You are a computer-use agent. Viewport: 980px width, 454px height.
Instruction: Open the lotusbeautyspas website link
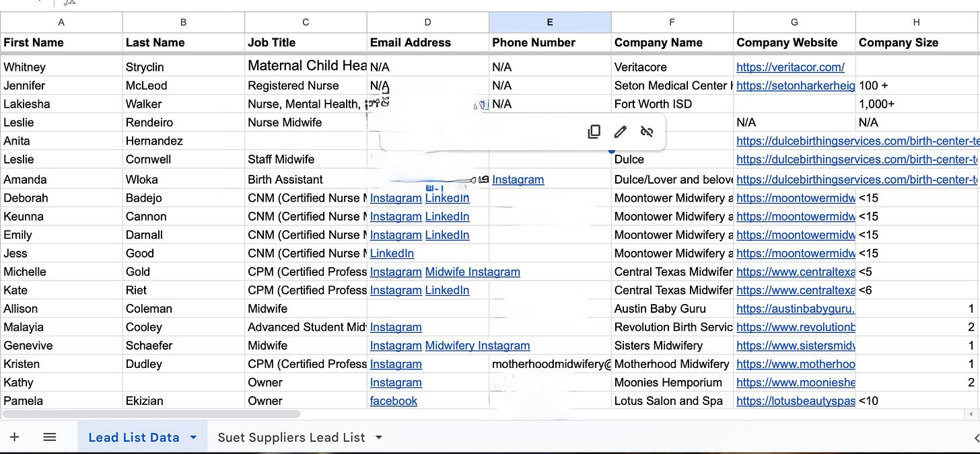tap(796, 401)
